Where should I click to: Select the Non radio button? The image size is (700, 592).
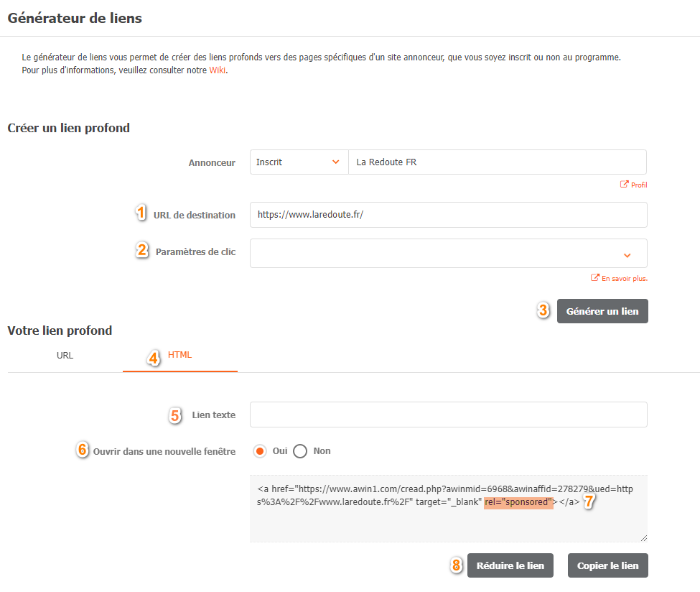pos(300,451)
